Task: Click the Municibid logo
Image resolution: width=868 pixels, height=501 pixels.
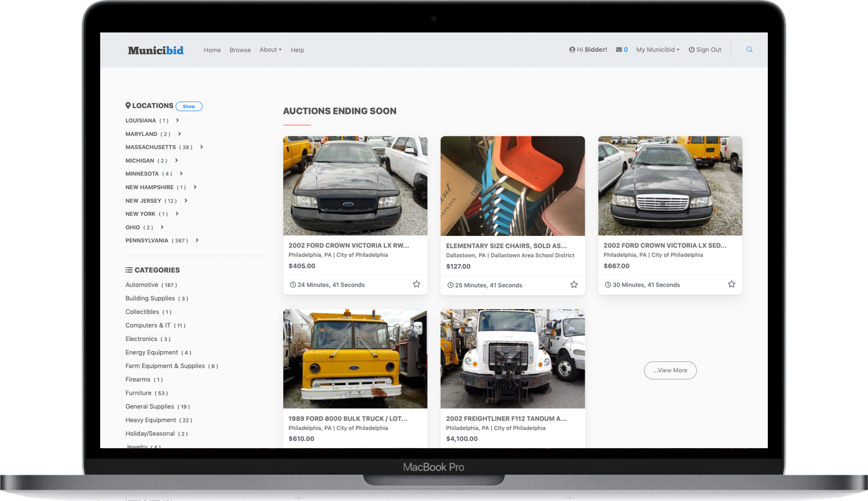Action: pyautogui.click(x=156, y=50)
